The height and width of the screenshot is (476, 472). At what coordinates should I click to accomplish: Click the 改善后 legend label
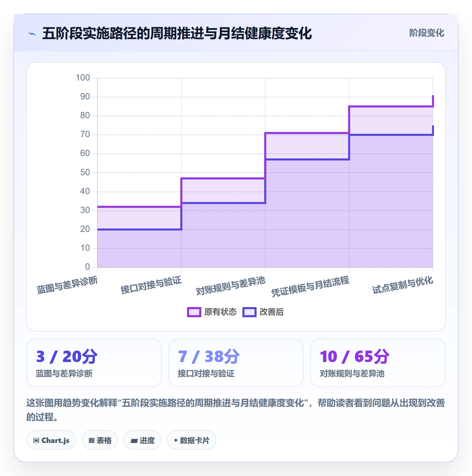coord(271,312)
